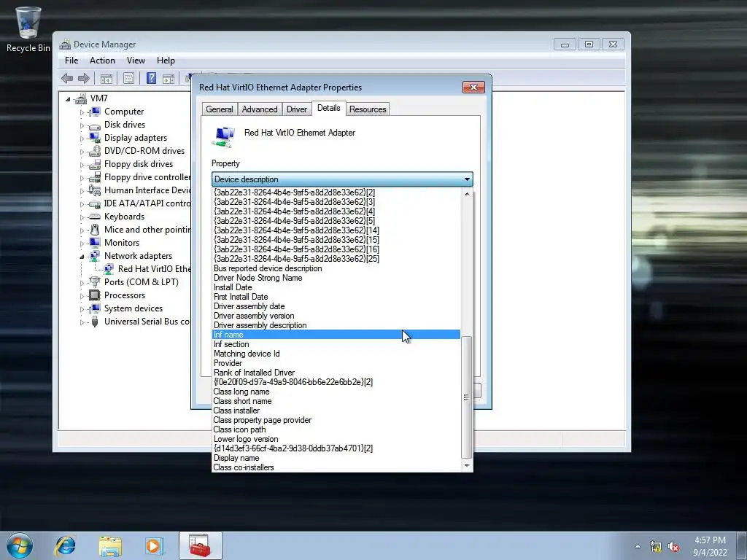Expand the Computer tree node
Viewport: 747px width, 560px height.
(82, 112)
